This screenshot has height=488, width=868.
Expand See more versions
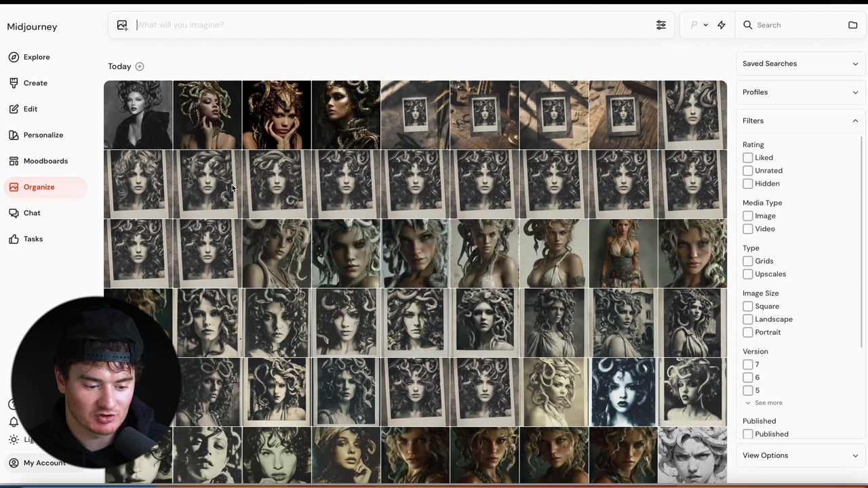(x=764, y=403)
